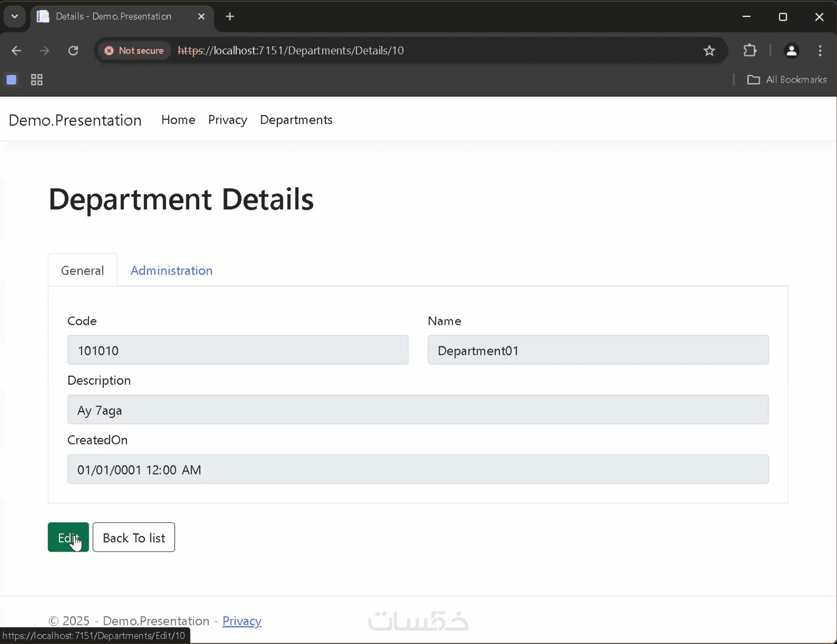
Task: Open the browser profile avatar
Action: tap(791, 51)
